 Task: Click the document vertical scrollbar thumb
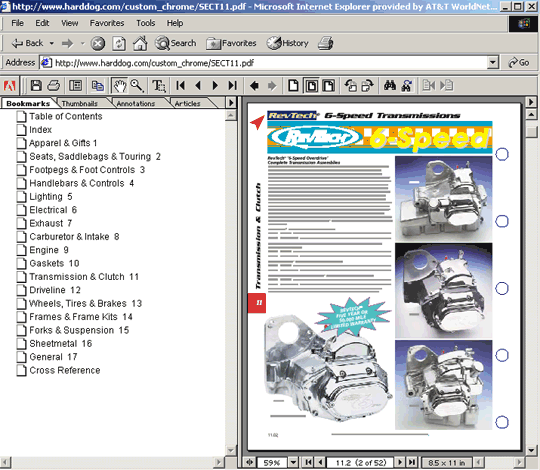531,132
